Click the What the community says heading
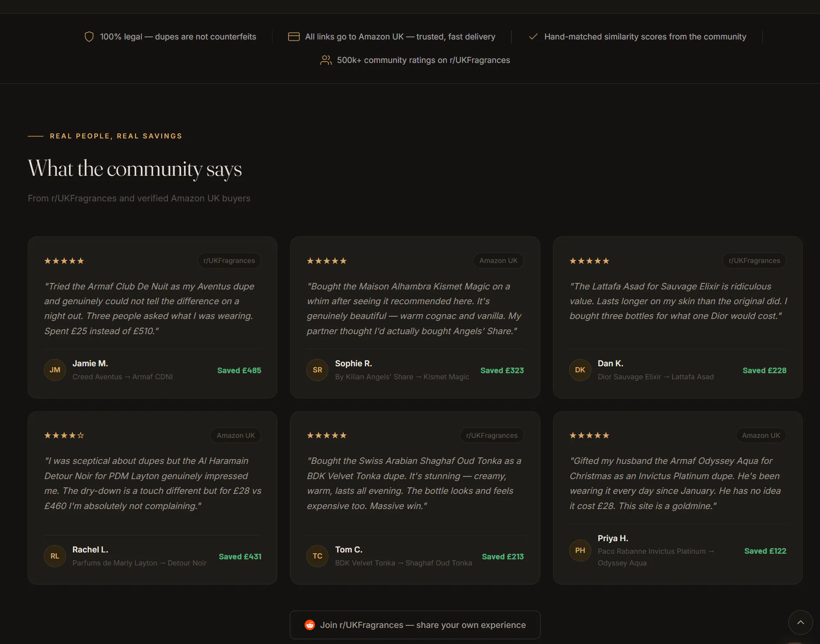820x644 pixels. [x=135, y=169]
